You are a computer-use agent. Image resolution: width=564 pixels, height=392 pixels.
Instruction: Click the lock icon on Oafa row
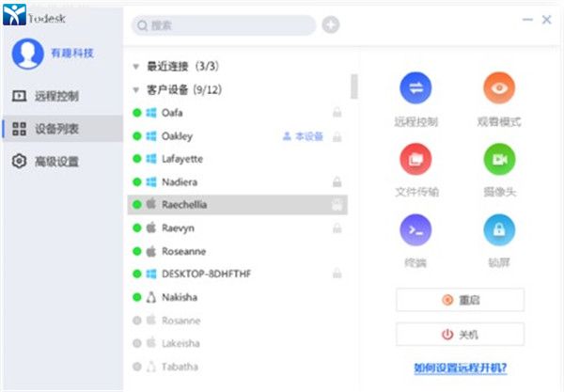click(337, 113)
